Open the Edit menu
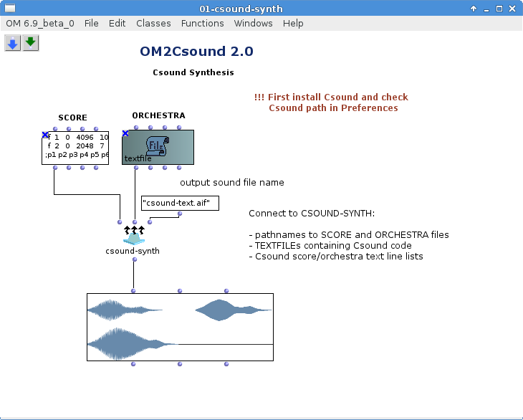 pos(117,24)
